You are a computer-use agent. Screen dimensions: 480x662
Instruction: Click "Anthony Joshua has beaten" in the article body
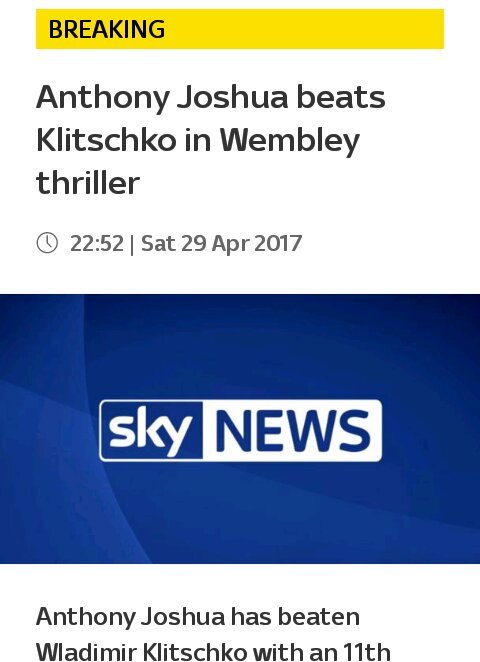pos(198,617)
